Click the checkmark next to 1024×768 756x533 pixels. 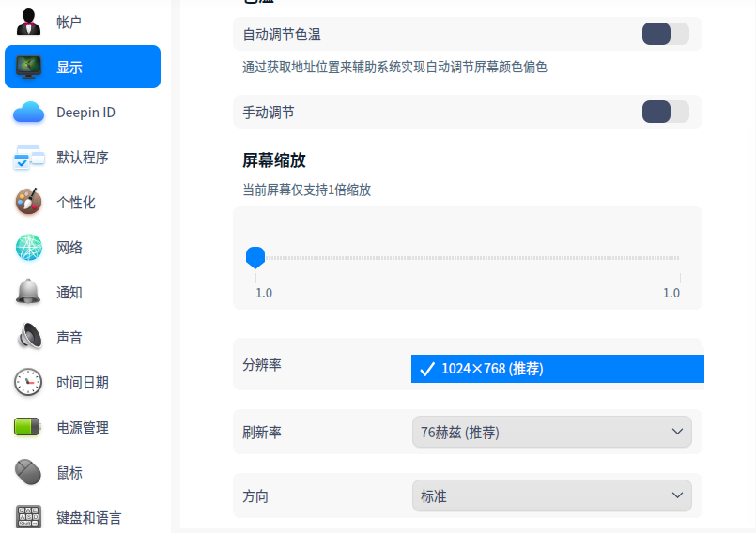tap(427, 369)
